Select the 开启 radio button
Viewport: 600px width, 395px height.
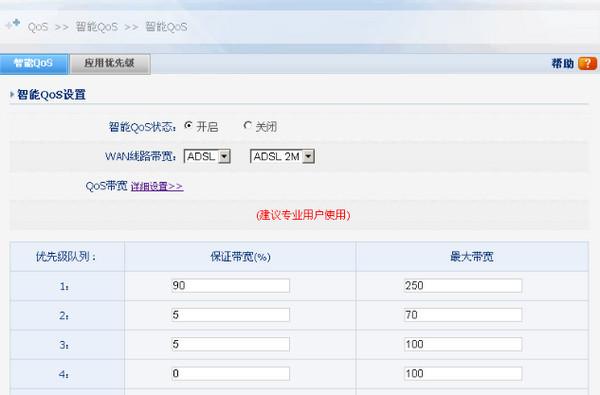point(188,125)
